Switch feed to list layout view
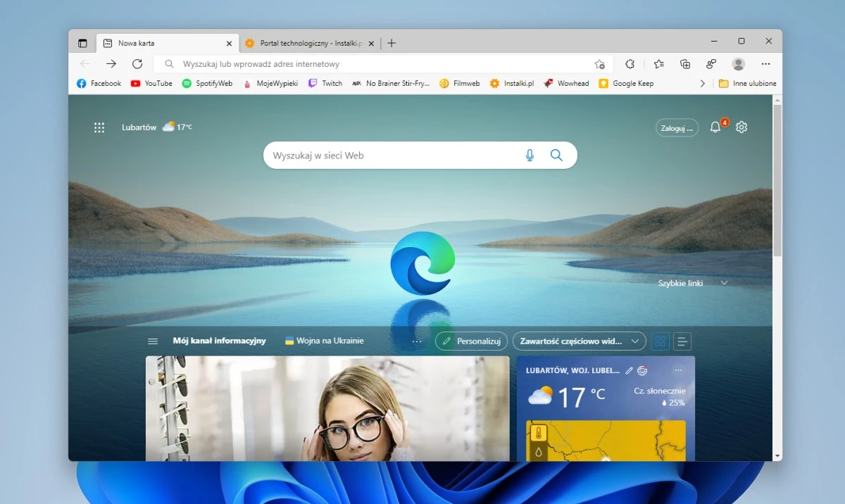Image resolution: width=845 pixels, height=504 pixels. pyautogui.click(x=682, y=341)
